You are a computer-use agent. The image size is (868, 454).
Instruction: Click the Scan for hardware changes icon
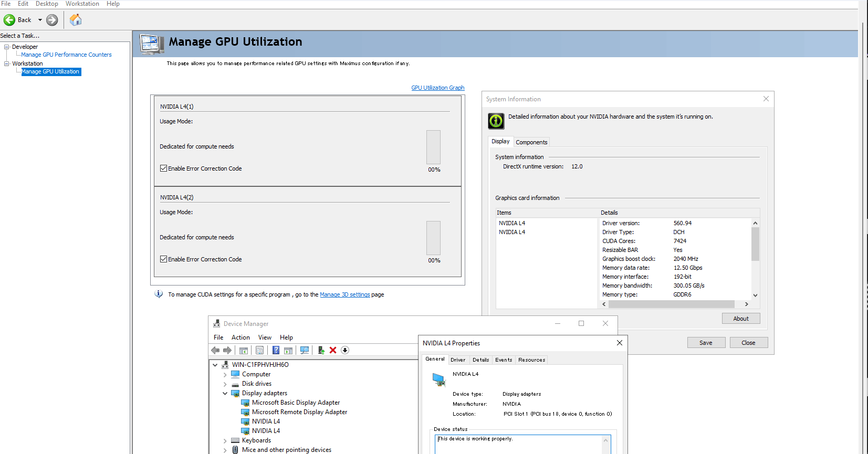click(x=305, y=350)
